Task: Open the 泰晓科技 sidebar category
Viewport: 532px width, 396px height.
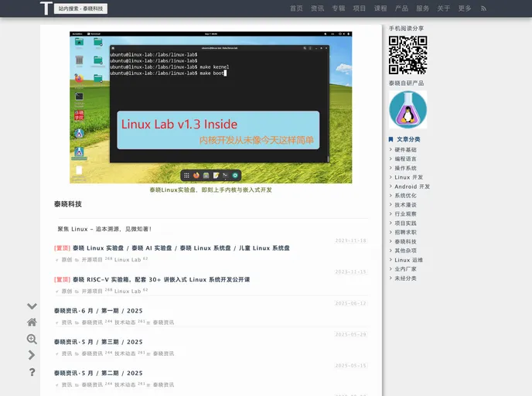Action: pyautogui.click(x=405, y=241)
